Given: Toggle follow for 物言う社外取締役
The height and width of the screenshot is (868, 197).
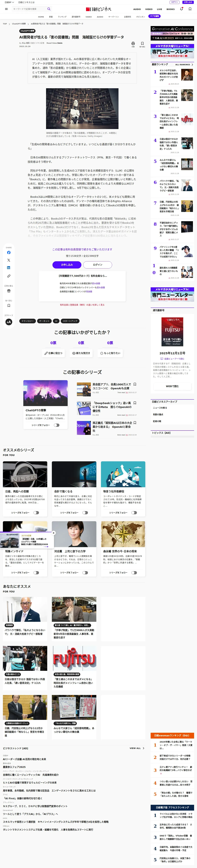Looking at the screenshot, I should [134, 513].
